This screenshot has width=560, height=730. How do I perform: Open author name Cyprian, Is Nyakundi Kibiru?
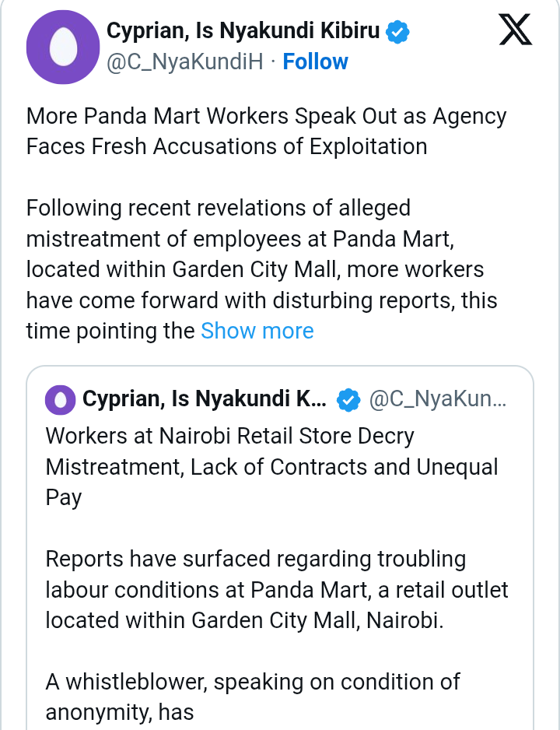click(243, 32)
